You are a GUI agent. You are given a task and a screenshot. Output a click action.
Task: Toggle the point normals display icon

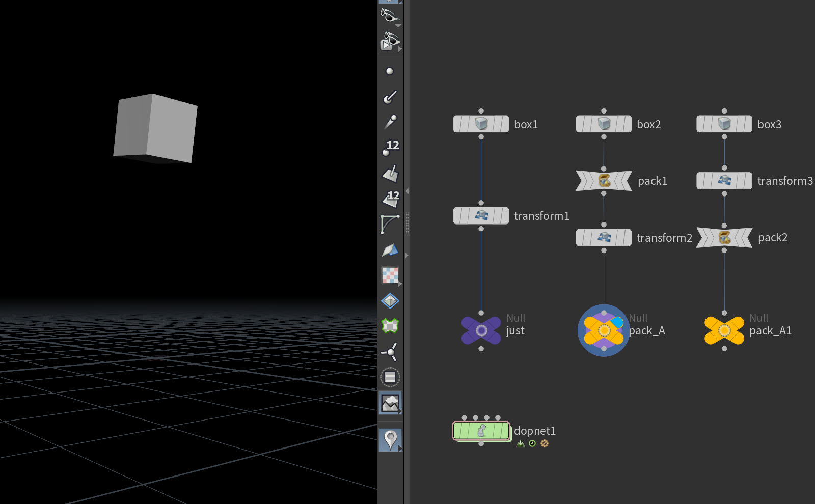point(390,97)
